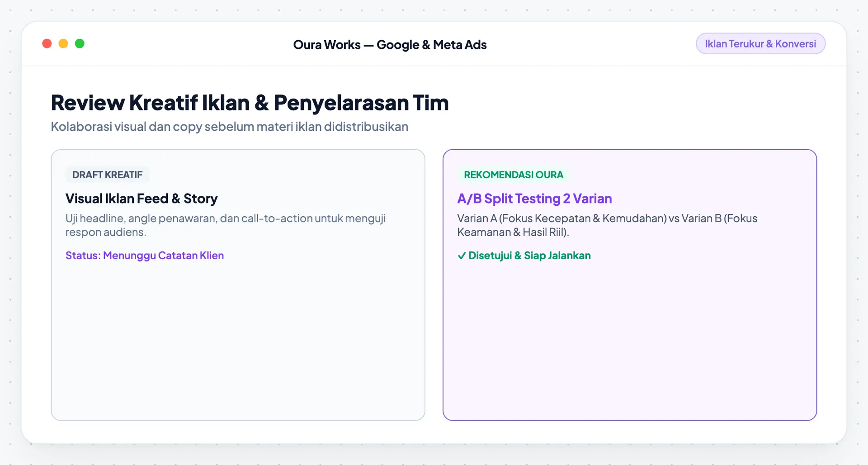Open A/B Split Testing 2 Varian title

[534, 199]
